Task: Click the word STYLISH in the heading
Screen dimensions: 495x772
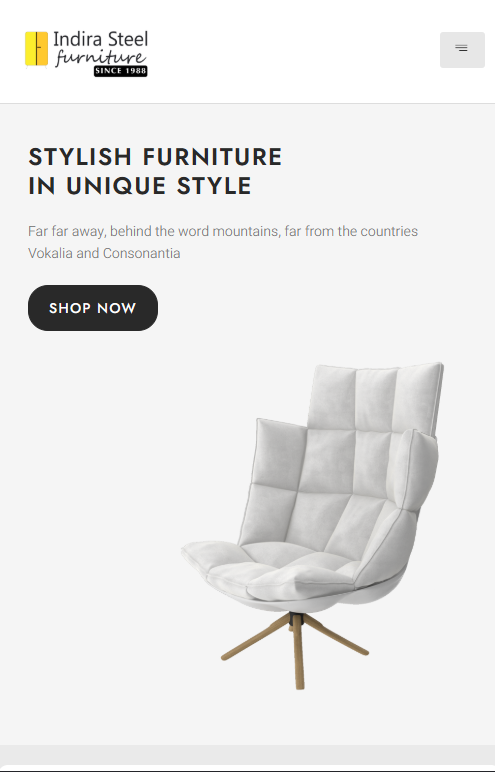Action: pyautogui.click(x=80, y=157)
